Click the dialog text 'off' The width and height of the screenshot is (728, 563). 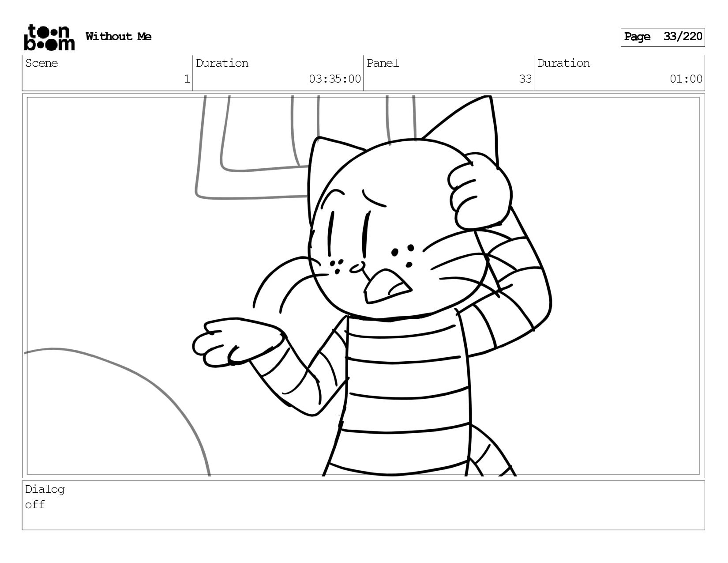pyautogui.click(x=35, y=505)
